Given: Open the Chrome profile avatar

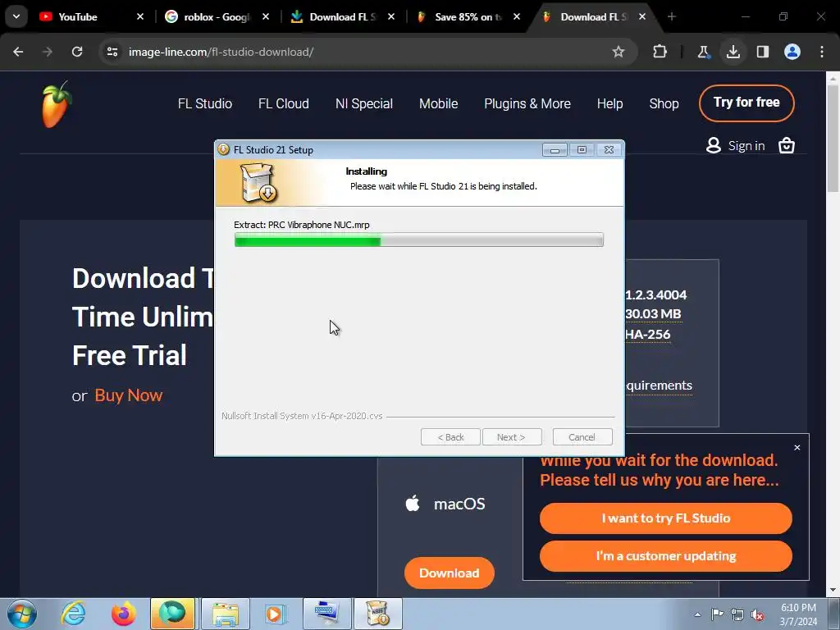Looking at the screenshot, I should (792, 52).
